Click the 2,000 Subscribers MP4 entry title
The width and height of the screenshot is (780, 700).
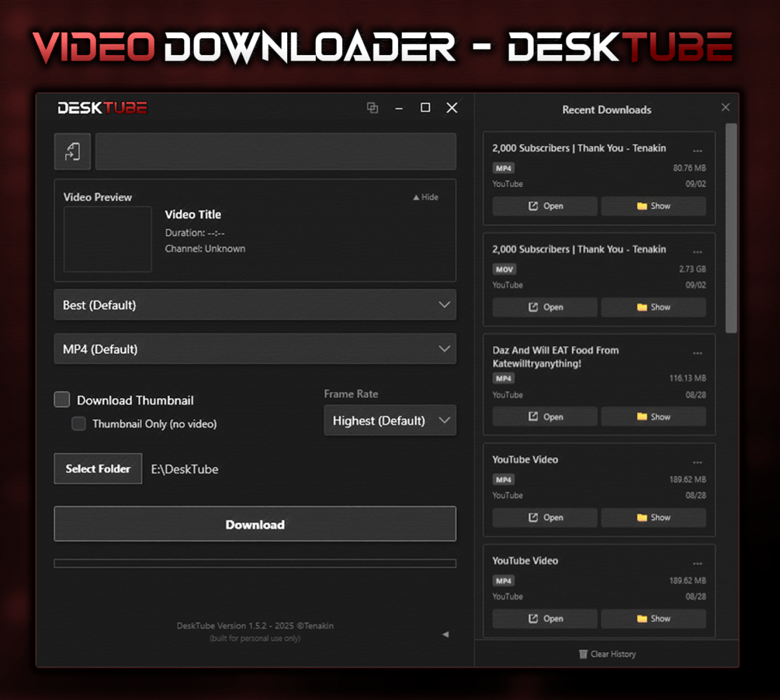click(x=579, y=148)
